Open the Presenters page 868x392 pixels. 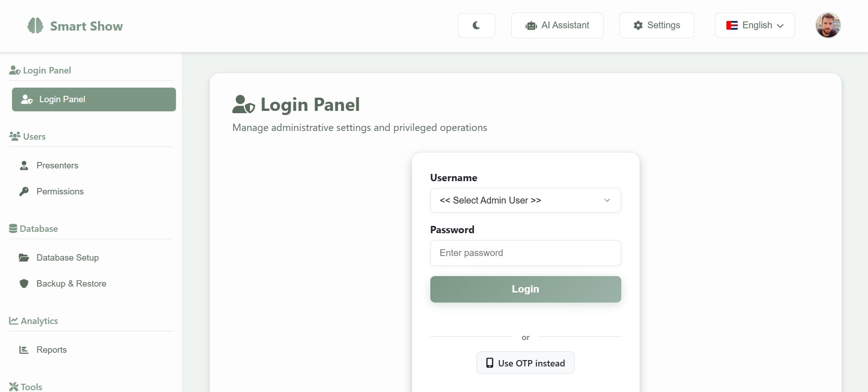tap(57, 166)
